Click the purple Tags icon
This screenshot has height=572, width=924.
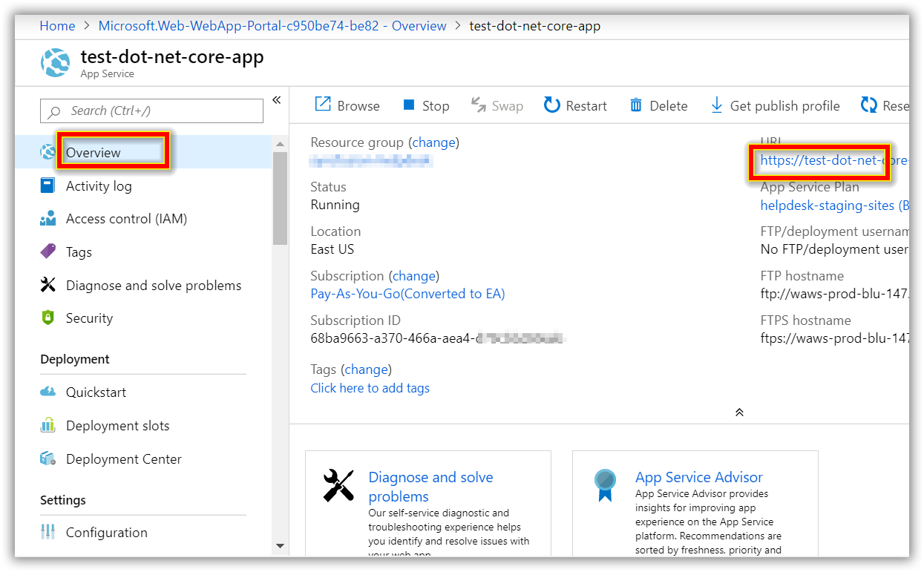[x=47, y=252]
